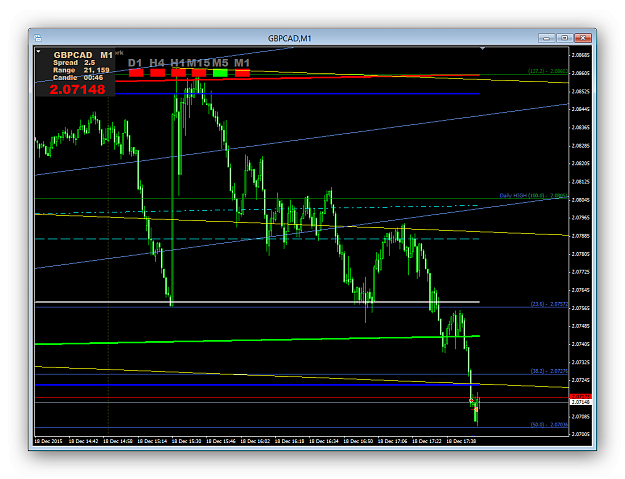Click the red M1 trend indicator box
The width and height of the screenshot is (625, 479).
(242, 73)
